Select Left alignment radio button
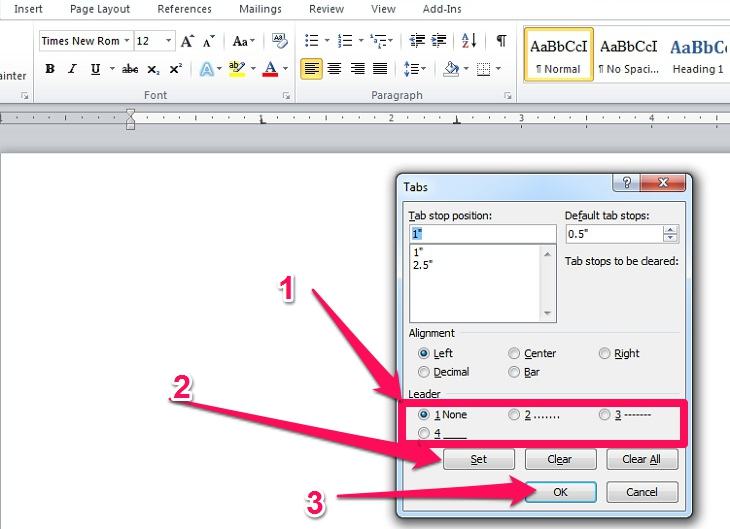730x529 pixels. point(423,353)
